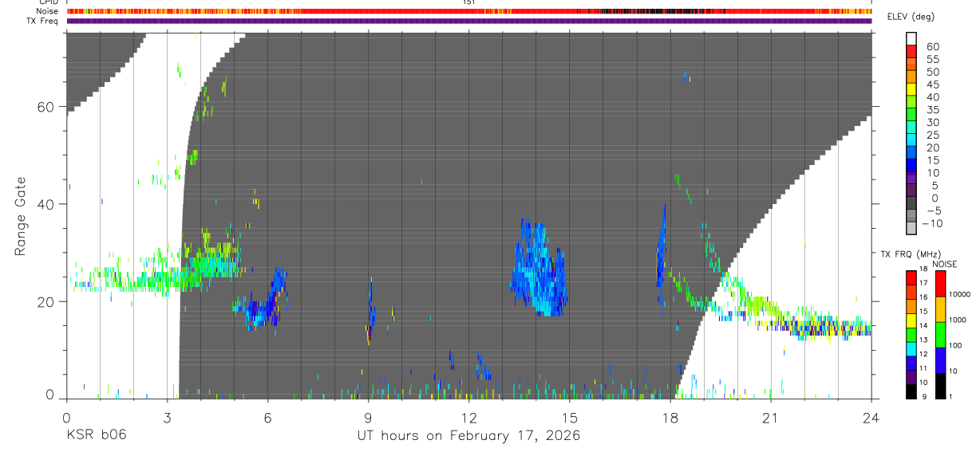Click the '25' label on the ELEV scale
The image size is (980, 452).
coord(931,136)
